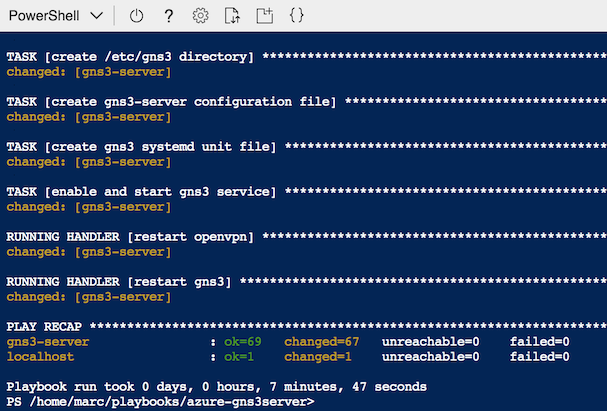The image size is (607, 411).
Task: Open a new session icon
Action: (265, 16)
